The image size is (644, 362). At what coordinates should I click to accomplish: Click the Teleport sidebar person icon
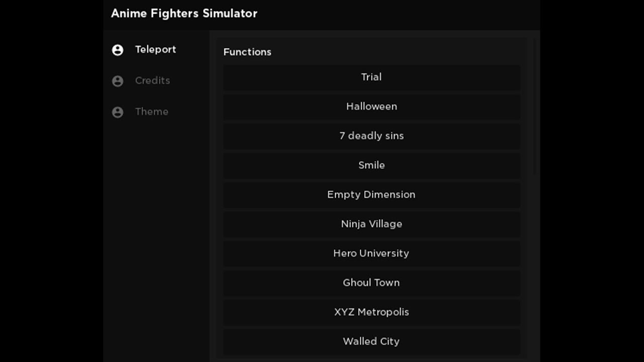click(118, 50)
